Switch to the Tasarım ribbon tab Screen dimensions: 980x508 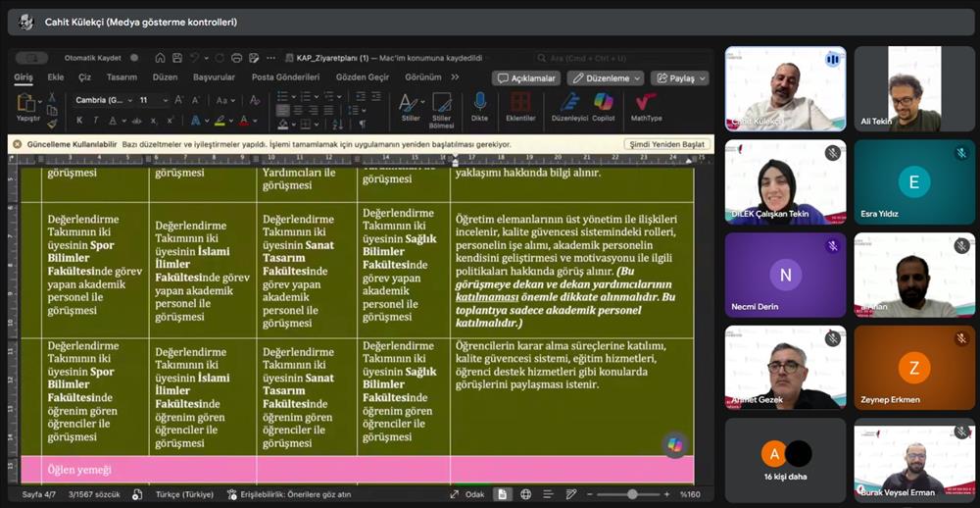pyautogui.click(x=122, y=77)
